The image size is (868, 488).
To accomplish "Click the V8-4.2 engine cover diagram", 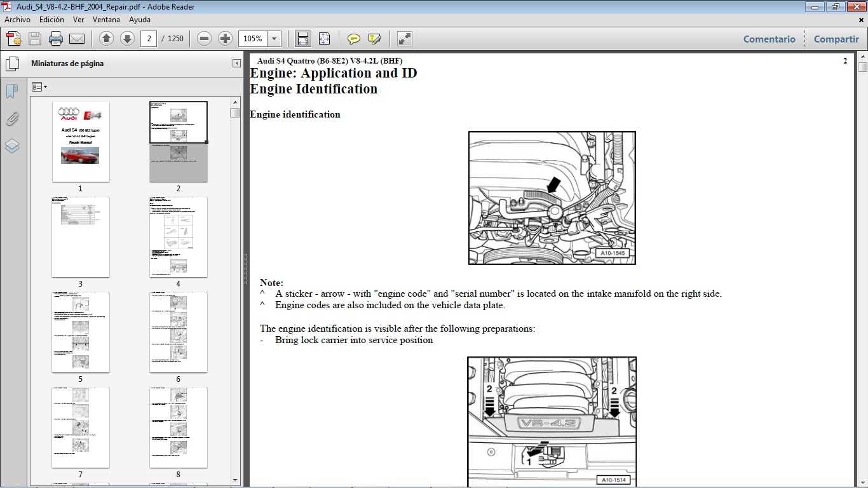I will tap(552, 422).
